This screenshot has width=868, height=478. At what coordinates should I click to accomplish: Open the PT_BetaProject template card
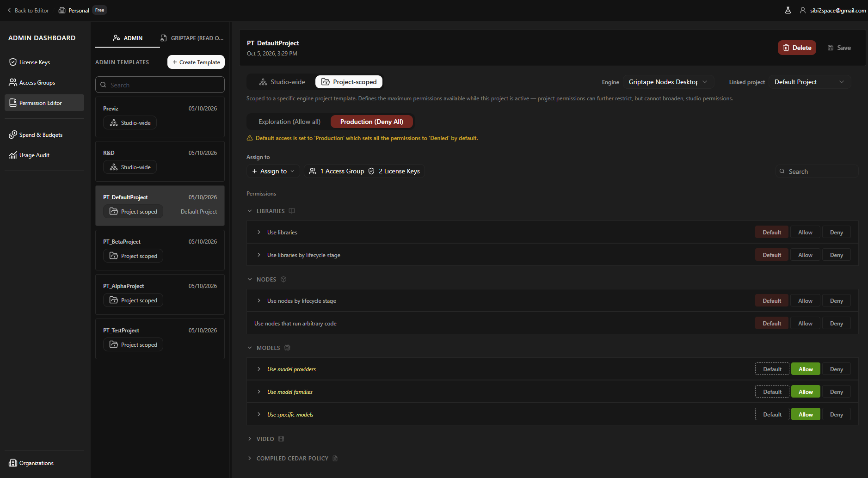coord(160,250)
